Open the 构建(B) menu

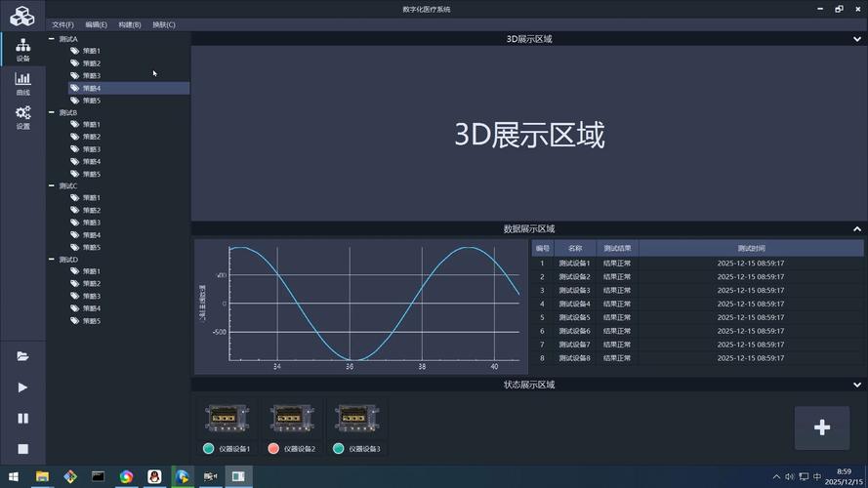pos(130,24)
